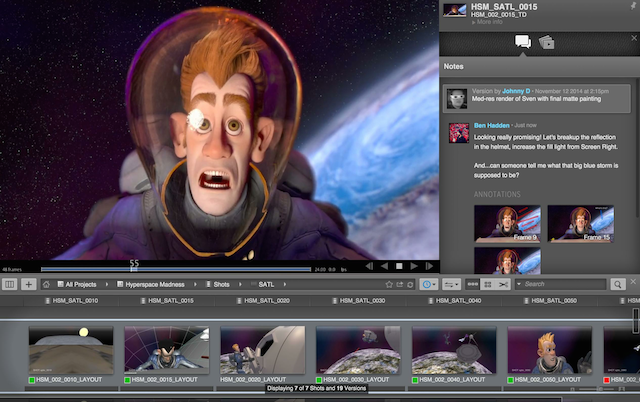Switch to thumbnail grid view mode
Screen dimensions: 640x402
tap(487, 285)
